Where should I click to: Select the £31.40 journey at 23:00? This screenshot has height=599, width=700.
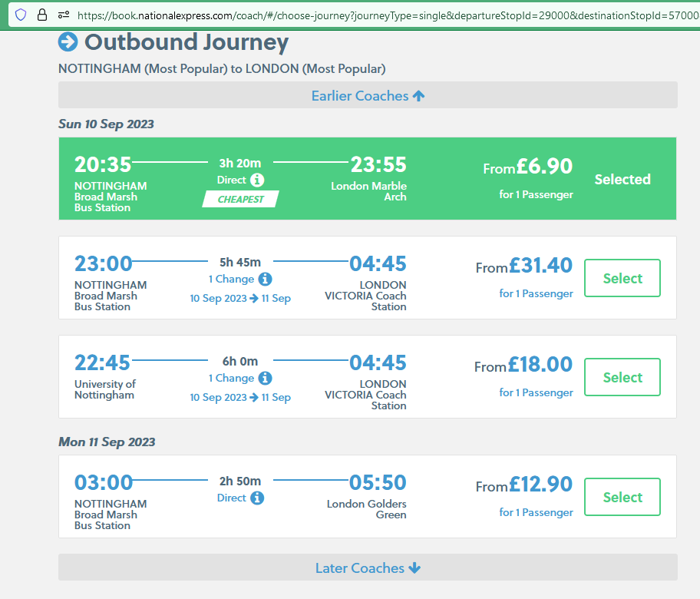(622, 278)
